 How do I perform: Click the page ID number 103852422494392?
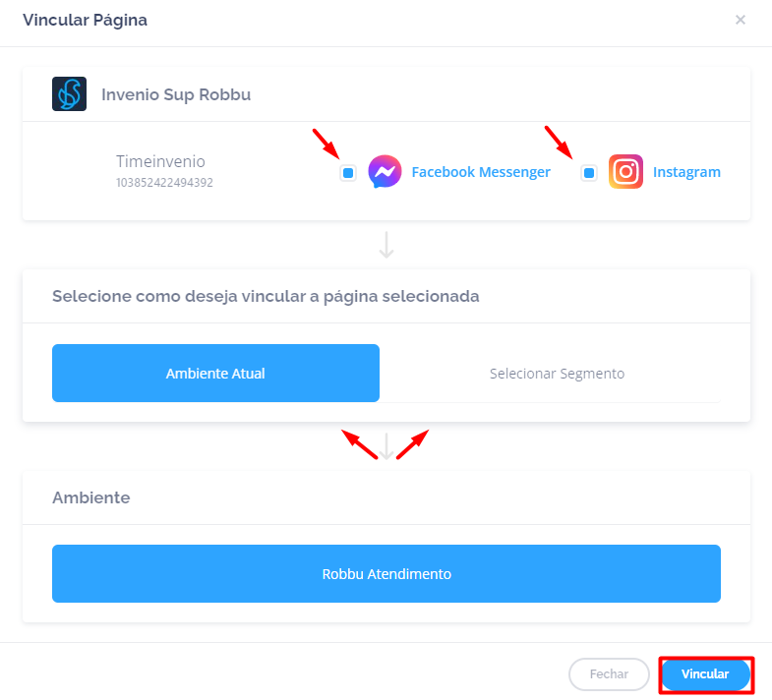(164, 182)
